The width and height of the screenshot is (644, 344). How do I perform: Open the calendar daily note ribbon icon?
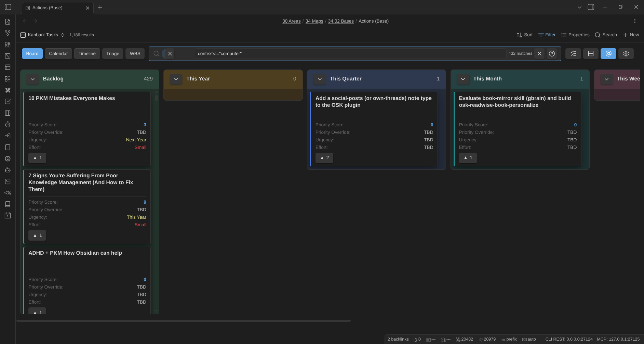coord(8,216)
